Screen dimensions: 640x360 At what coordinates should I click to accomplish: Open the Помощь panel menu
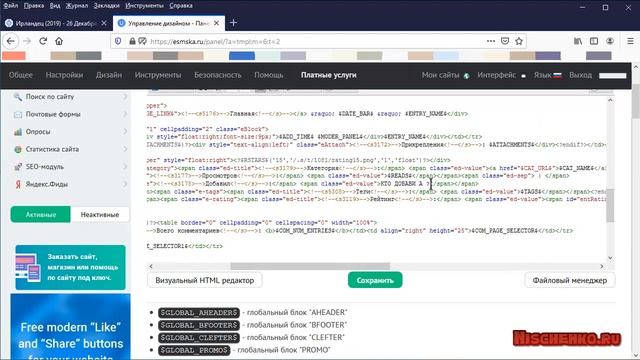269,75
